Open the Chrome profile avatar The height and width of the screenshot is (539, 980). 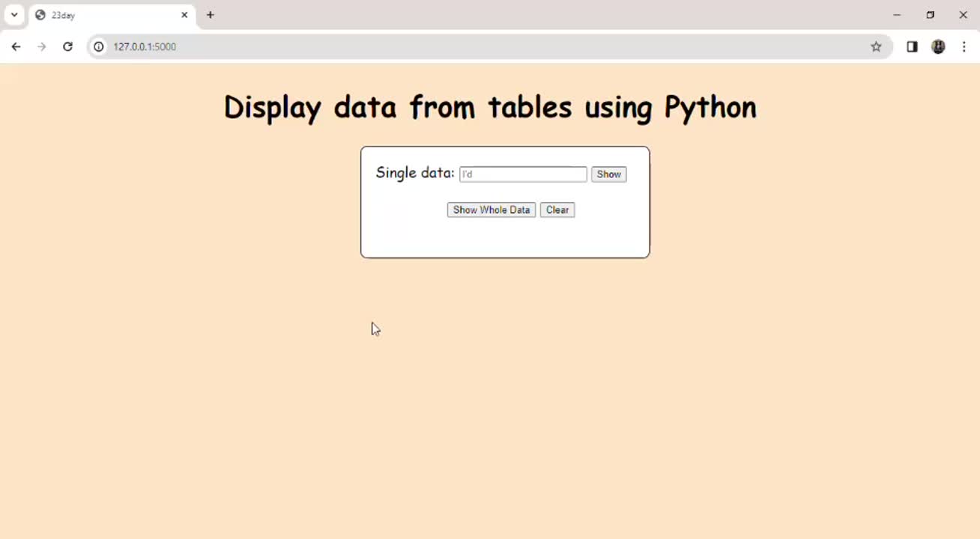tap(938, 46)
